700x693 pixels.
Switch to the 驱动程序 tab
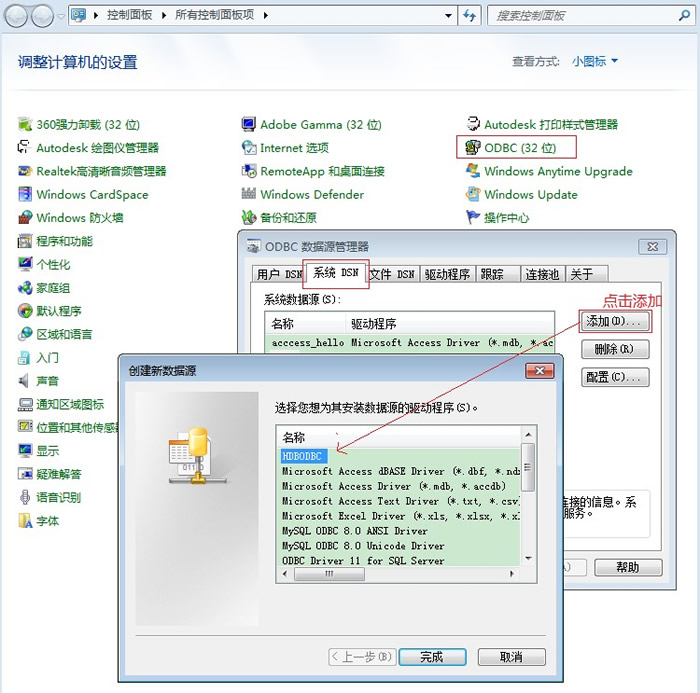click(x=446, y=274)
